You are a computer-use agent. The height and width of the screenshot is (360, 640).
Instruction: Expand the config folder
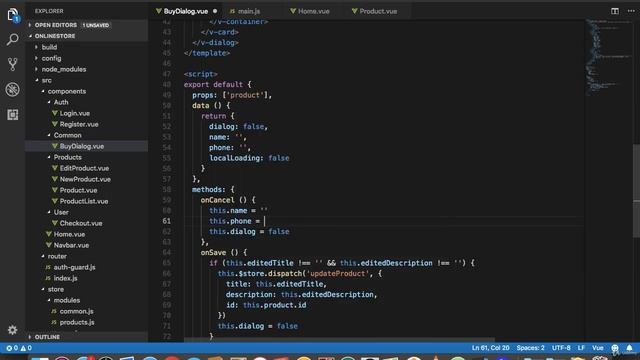click(87, 58)
